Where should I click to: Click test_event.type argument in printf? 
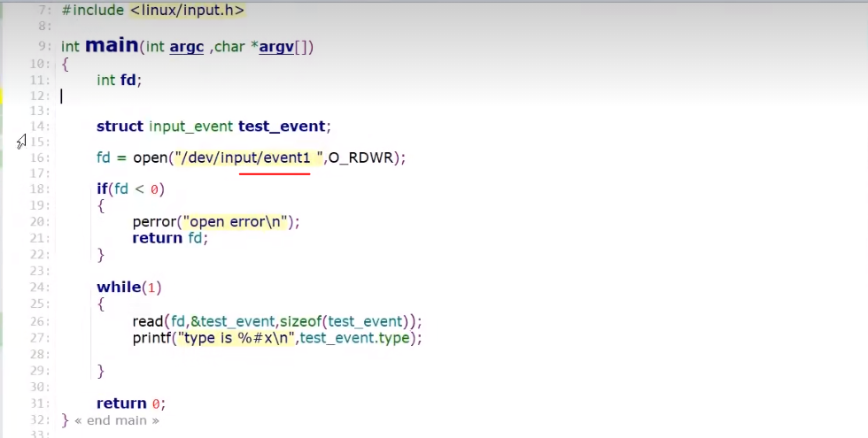354,338
